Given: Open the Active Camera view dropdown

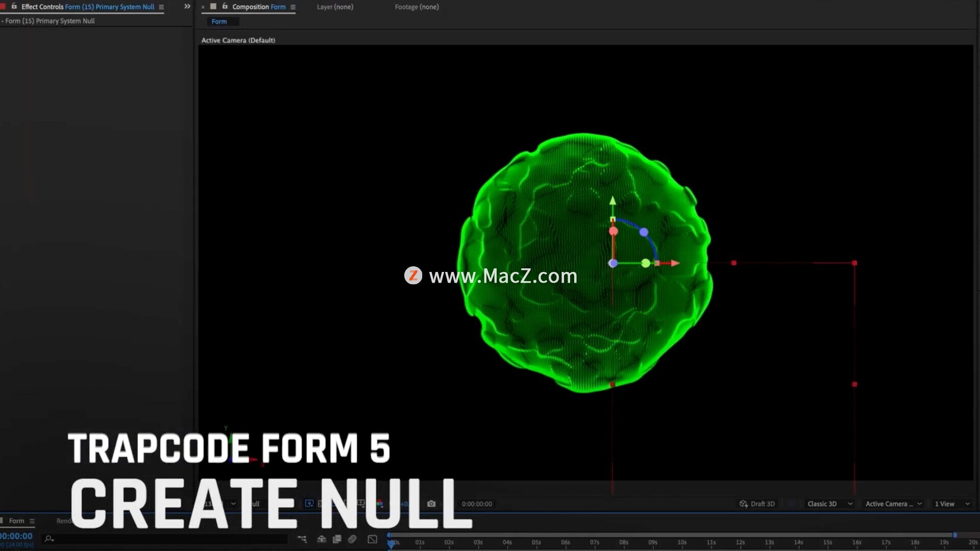Looking at the screenshot, I should [x=893, y=504].
